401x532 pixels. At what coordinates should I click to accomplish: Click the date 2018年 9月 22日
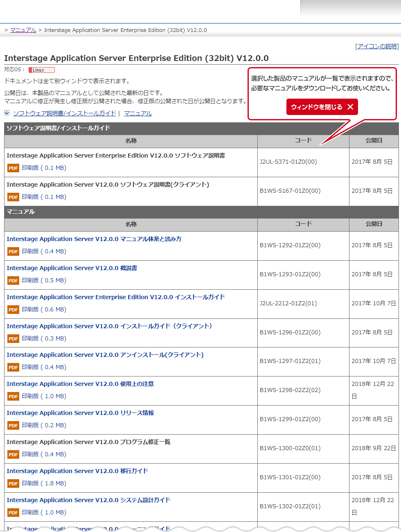(374, 448)
